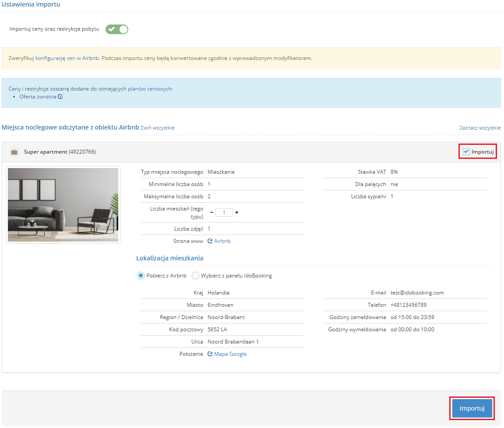
Task: Open the 'konfigurację cen w Airbnb' link
Action: pos(67,58)
